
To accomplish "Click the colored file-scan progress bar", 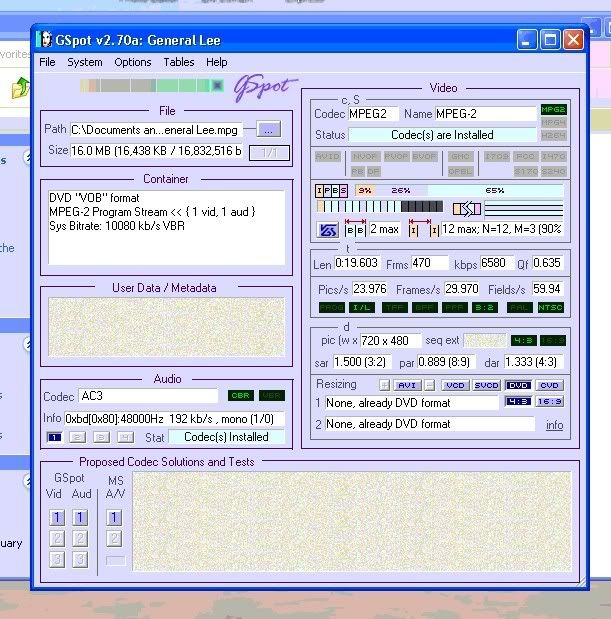I will coord(152,85).
